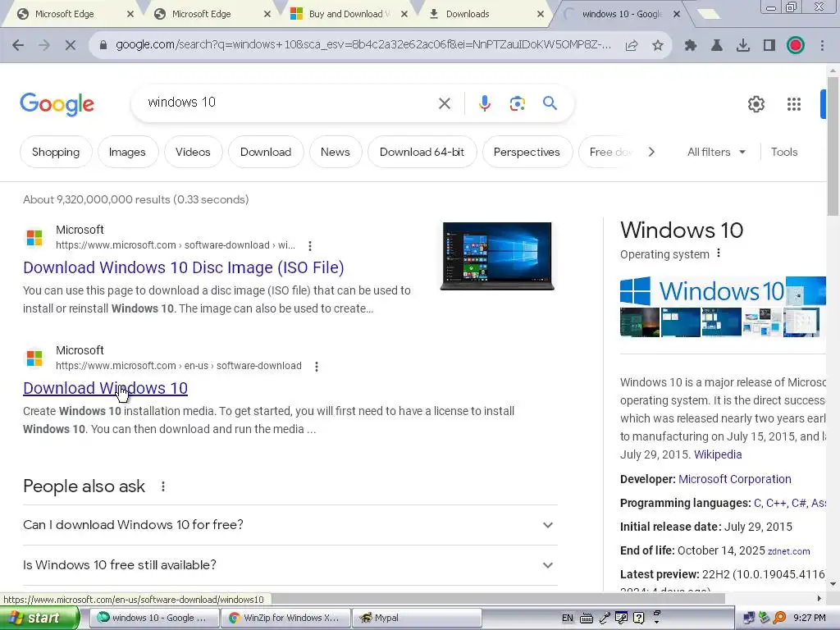This screenshot has height=630, width=840.
Task: Select the Download filter chip
Action: tap(266, 152)
